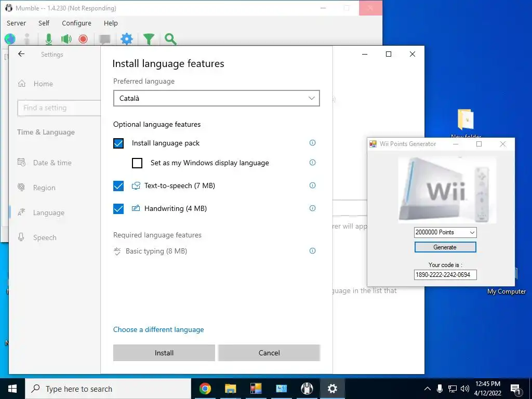Click the Install button
The image size is (532, 399).
(x=164, y=353)
